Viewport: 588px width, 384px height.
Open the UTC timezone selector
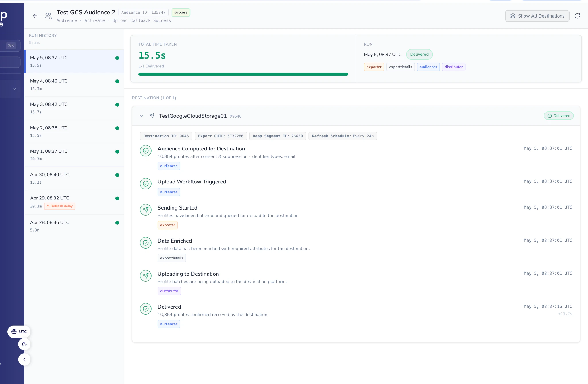(19, 332)
